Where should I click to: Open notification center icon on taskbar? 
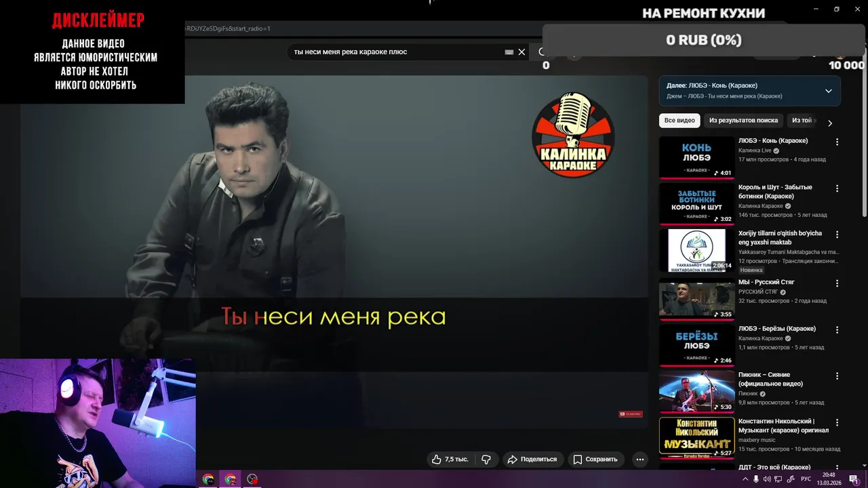pyautogui.click(x=854, y=479)
